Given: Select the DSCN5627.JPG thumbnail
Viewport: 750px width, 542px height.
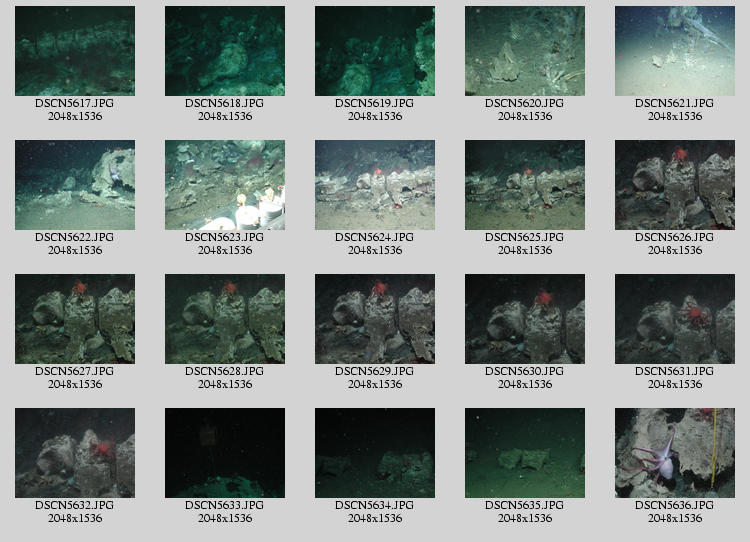Looking at the screenshot, I should pos(75,319).
